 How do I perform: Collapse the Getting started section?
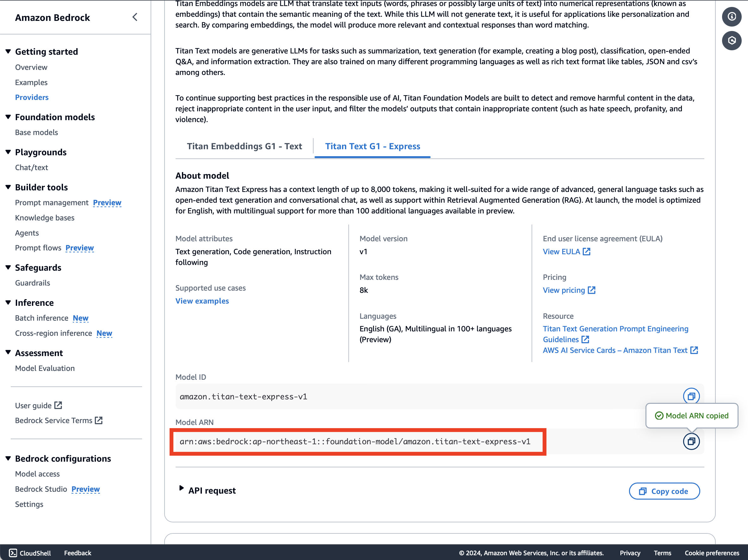point(8,51)
